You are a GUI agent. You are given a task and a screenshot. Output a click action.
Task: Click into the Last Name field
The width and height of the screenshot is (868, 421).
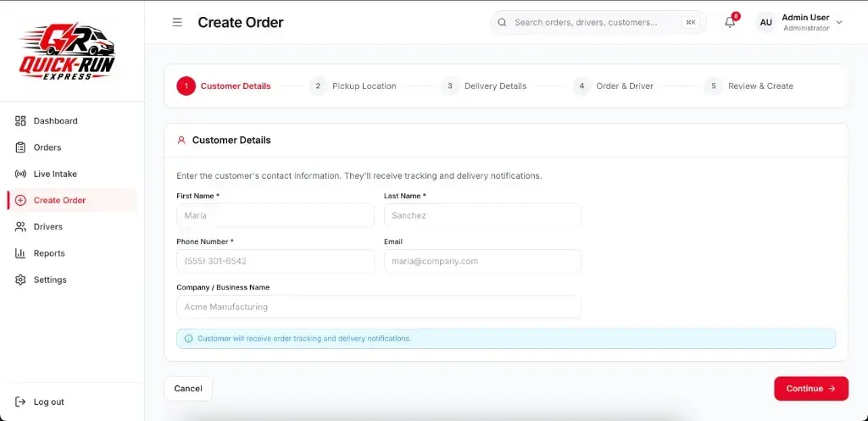click(482, 215)
